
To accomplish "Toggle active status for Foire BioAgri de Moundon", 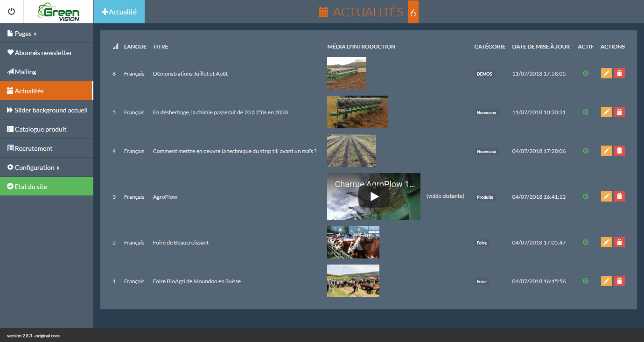I will (586, 281).
